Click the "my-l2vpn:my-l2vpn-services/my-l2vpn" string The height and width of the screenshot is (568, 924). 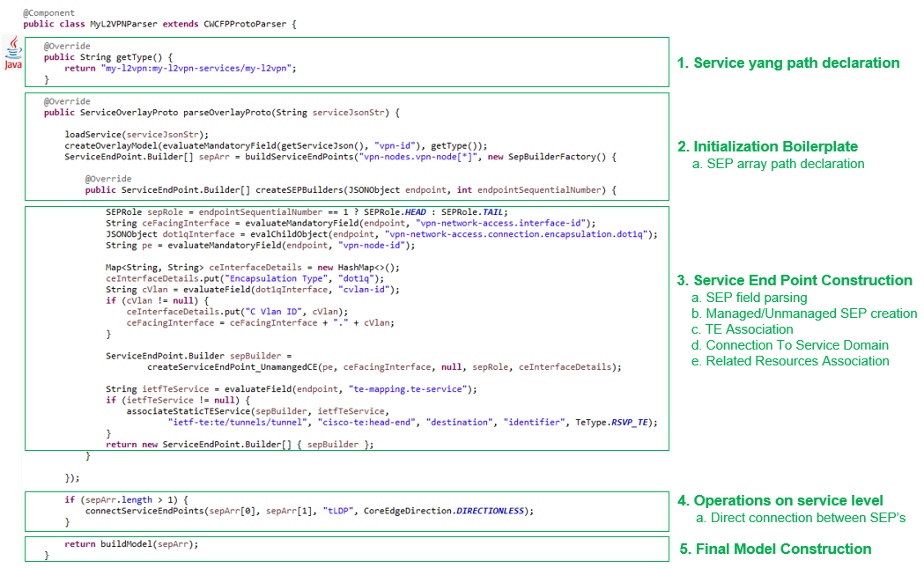196,69
